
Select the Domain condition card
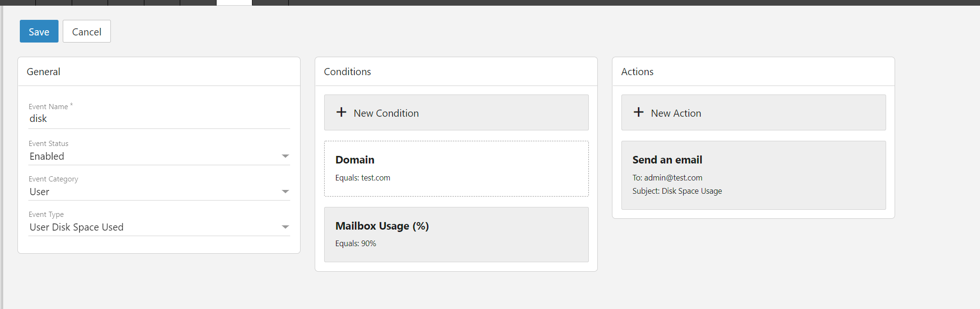coord(456,168)
